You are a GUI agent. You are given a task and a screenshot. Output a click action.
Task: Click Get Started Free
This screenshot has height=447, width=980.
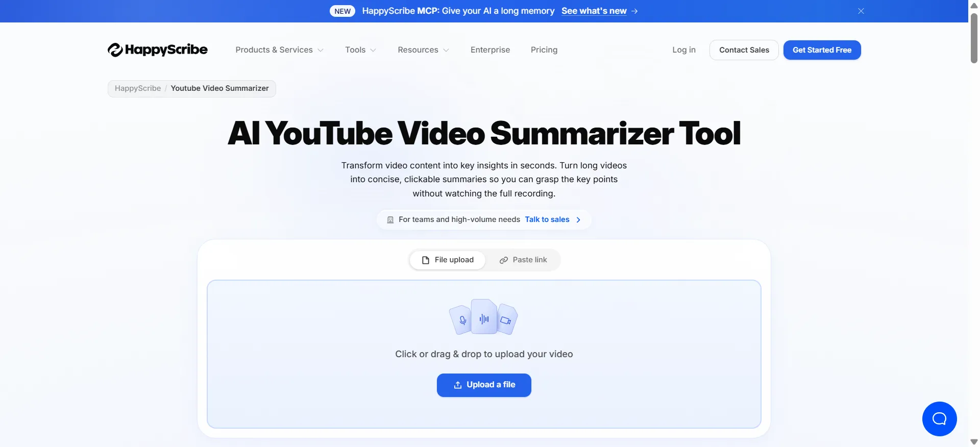tap(822, 50)
